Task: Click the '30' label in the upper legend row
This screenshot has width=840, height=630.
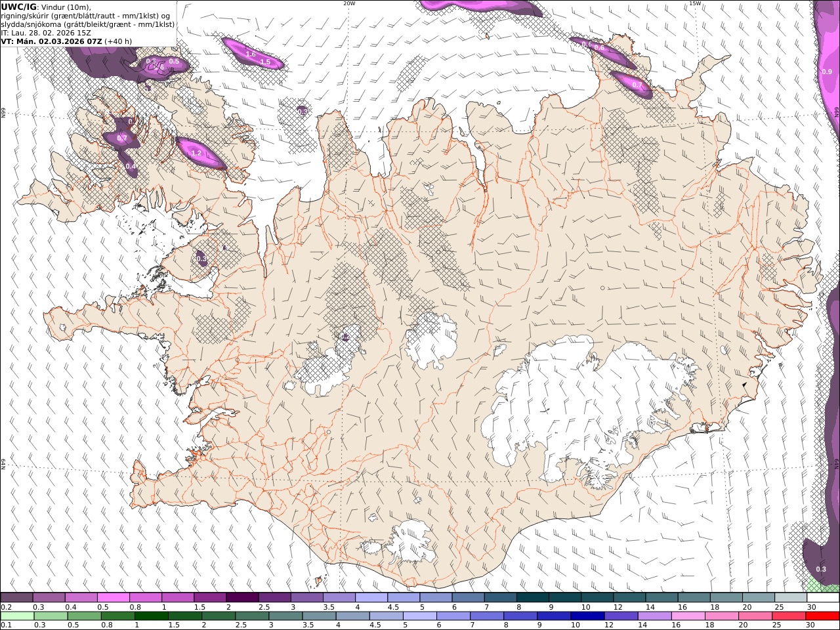Action: tap(811, 607)
